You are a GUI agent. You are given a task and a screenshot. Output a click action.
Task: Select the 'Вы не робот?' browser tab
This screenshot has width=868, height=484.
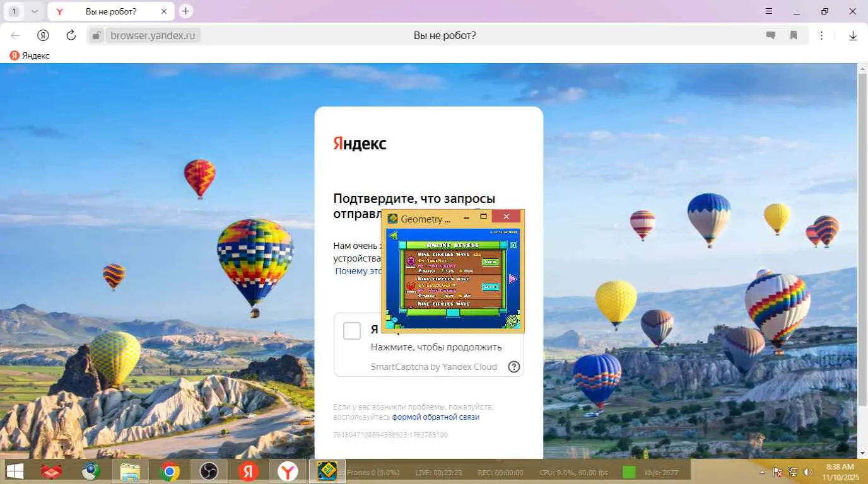pos(111,11)
